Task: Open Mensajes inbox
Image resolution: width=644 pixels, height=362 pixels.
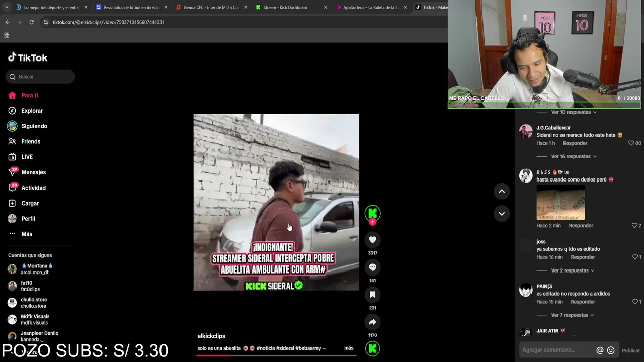Action: [x=27, y=172]
